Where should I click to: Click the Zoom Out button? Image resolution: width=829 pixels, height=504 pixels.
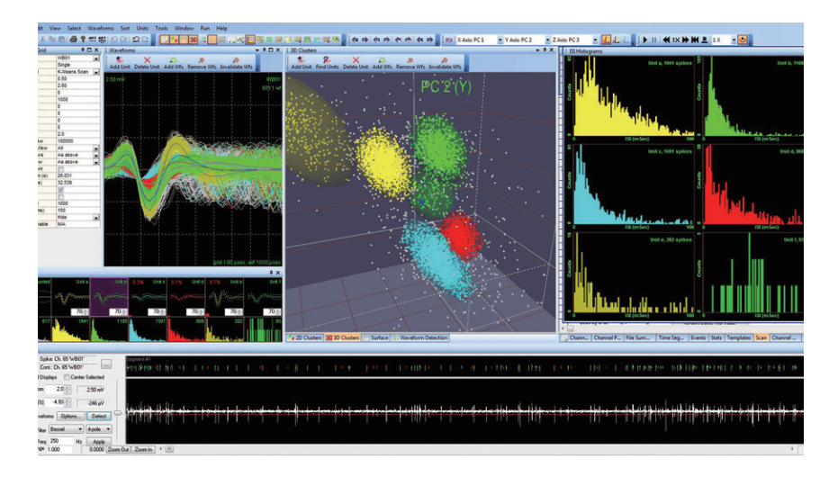(x=118, y=449)
